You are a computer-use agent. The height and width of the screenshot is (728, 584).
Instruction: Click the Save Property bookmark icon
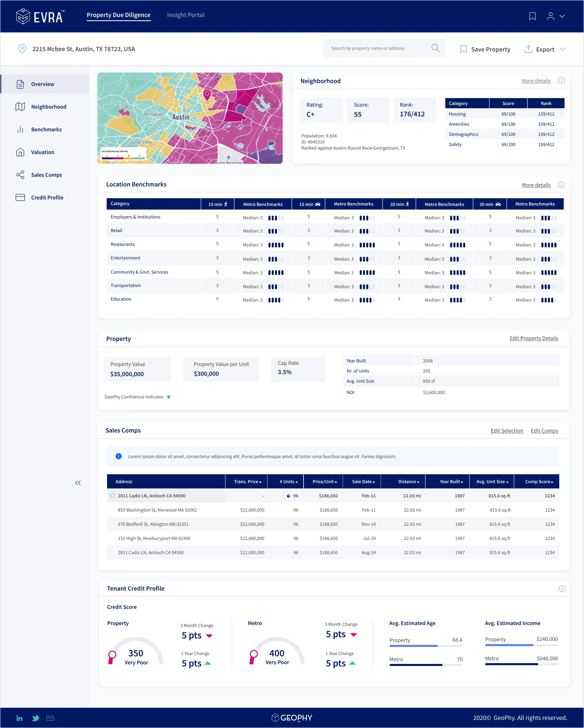(x=463, y=49)
